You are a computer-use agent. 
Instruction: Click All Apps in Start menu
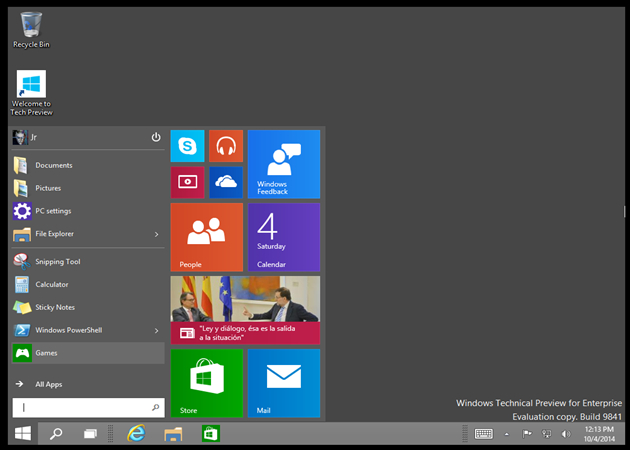(x=49, y=384)
